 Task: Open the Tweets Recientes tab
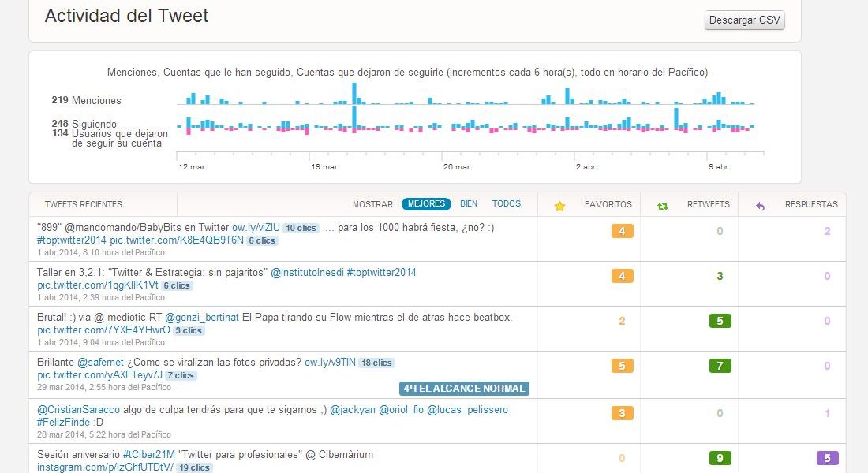pos(84,205)
